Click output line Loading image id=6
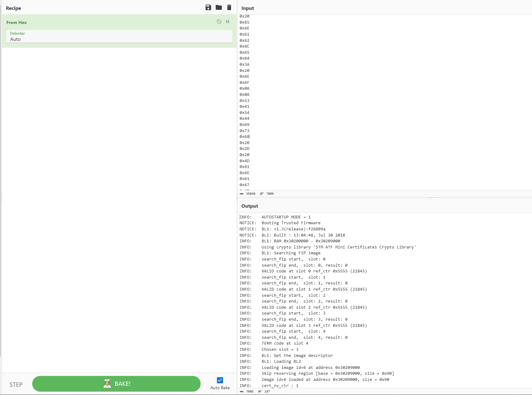Image resolution: width=532 pixels, height=395 pixels. pyautogui.click(x=300, y=368)
